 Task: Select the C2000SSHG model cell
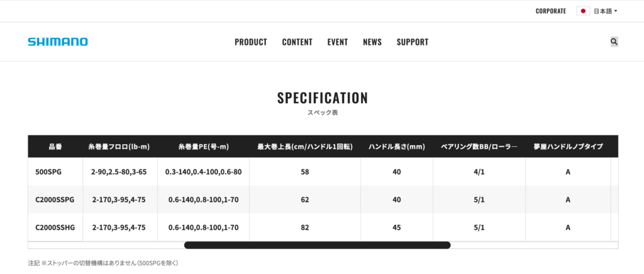(x=55, y=227)
